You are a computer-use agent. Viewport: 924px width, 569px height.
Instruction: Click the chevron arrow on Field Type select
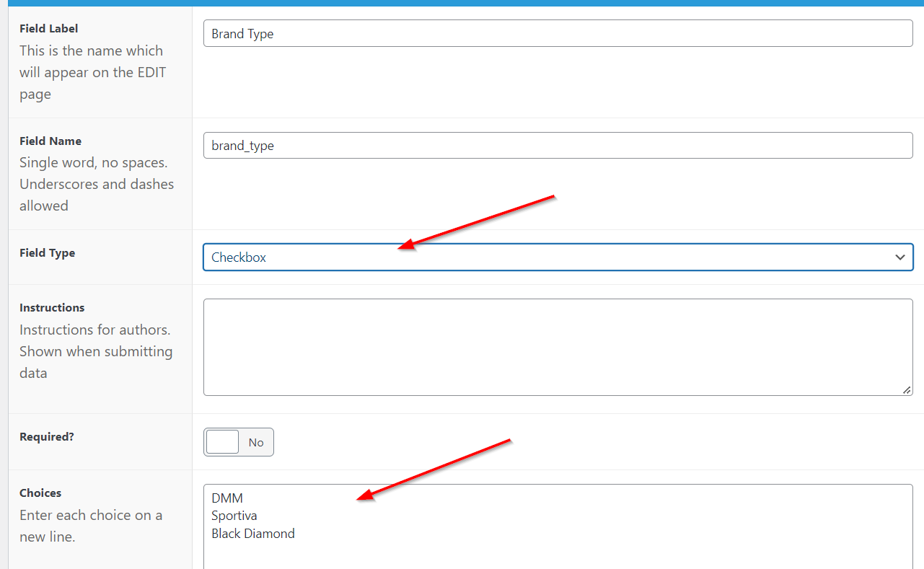[x=899, y=257]
